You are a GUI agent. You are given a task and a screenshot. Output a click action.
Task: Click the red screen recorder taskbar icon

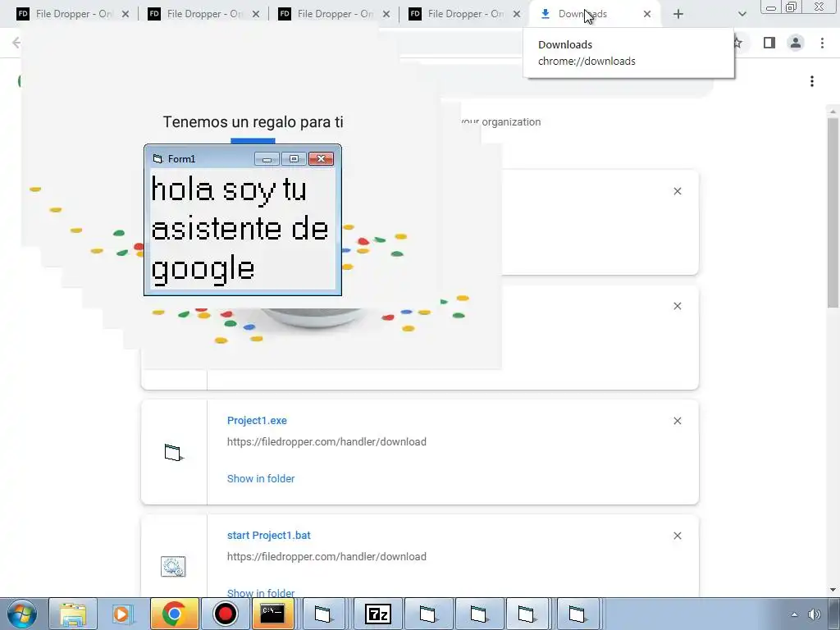tap(225, 614)
